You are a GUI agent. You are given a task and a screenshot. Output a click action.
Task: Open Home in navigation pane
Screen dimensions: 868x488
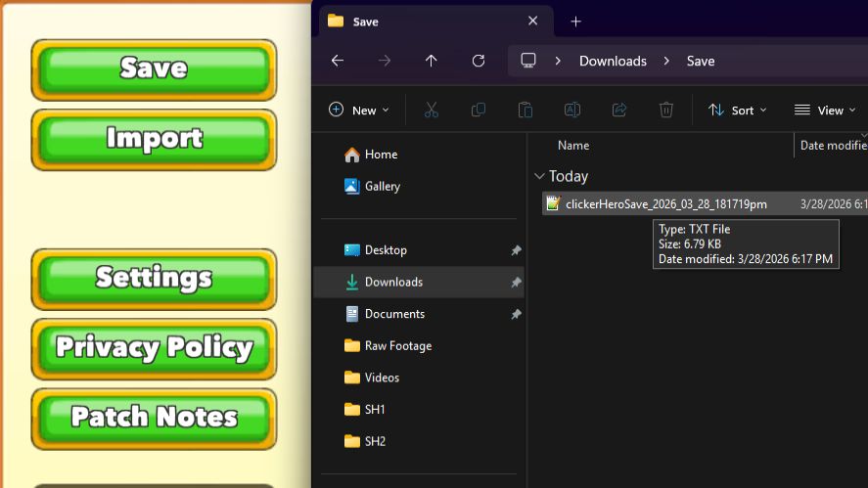point(419,155)
